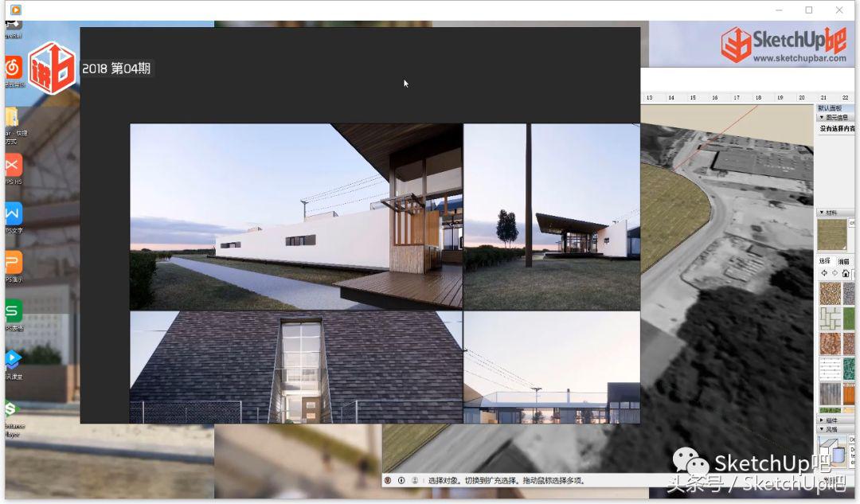Click the red cube logo in slide

pos(52,68)
